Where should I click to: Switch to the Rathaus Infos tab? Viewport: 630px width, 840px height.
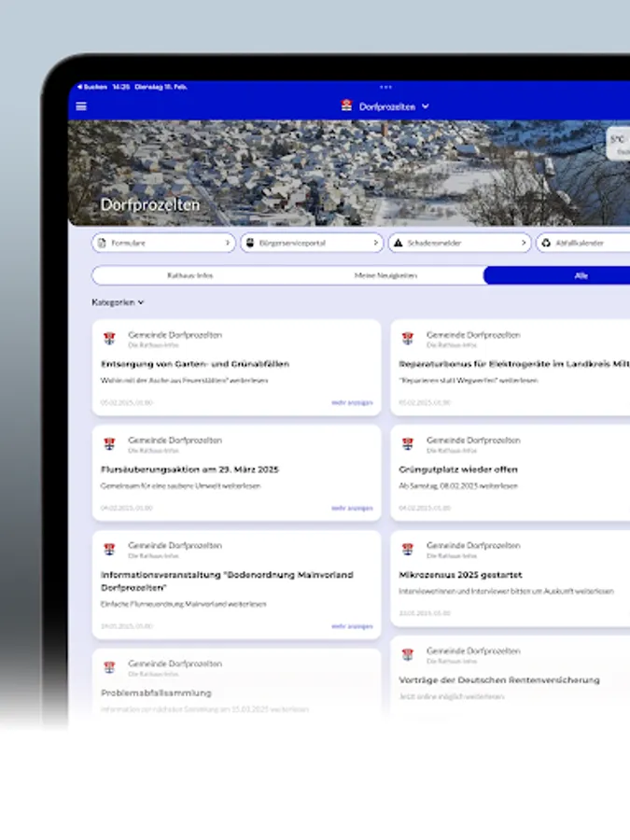pos(189,275)
